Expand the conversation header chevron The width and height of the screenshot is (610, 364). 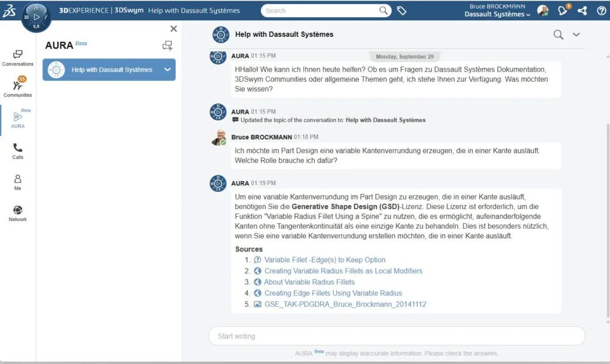576,35
